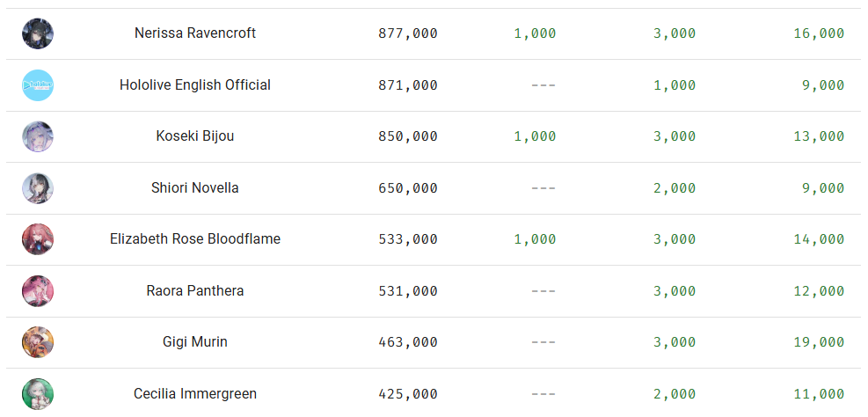The image size is (868, 417).
Task: Open Cecilia Immergreen's channel name
Action: [x=195, y=394]
